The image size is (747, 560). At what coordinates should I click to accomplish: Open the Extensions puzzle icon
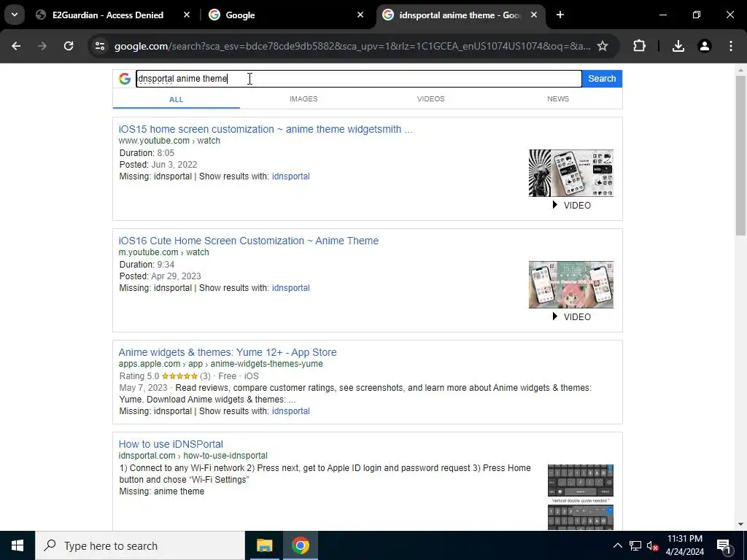(639, 46)
